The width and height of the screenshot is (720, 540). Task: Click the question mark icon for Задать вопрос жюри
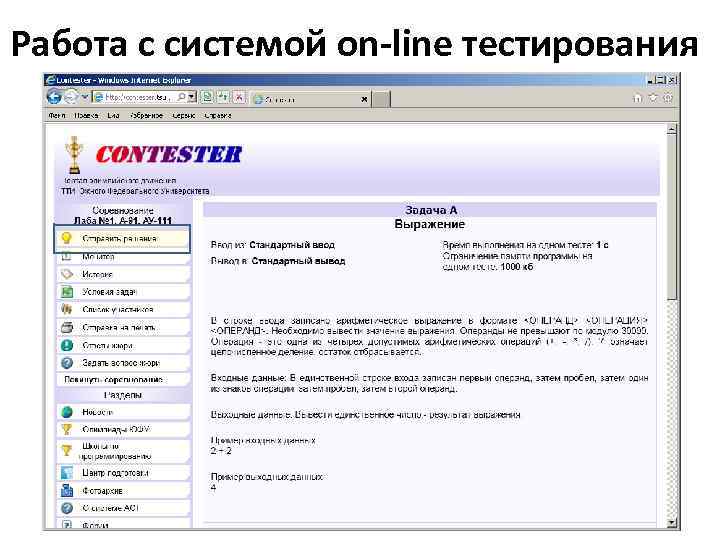click(67, 363)
